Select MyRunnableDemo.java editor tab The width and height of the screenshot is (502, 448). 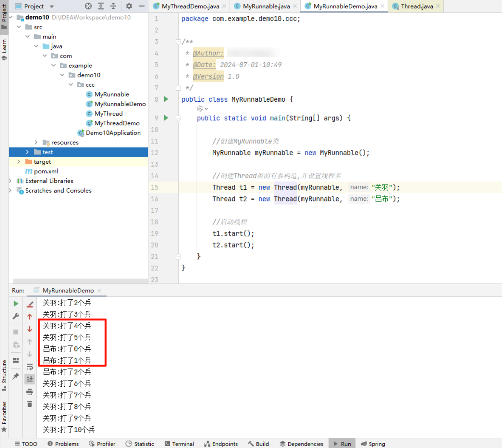coord(345,6)
